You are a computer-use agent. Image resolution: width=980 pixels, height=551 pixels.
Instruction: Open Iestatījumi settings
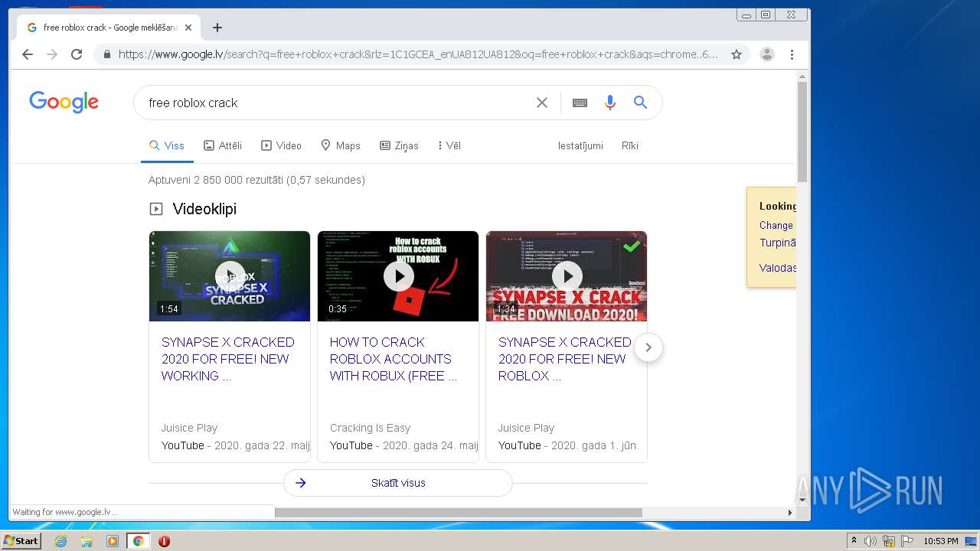[580, 145]
